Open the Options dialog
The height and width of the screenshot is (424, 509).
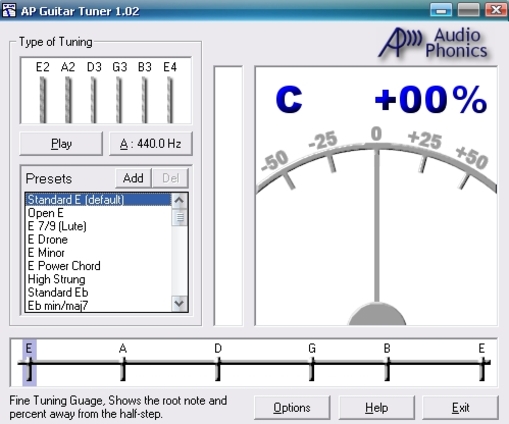point(292,408)
